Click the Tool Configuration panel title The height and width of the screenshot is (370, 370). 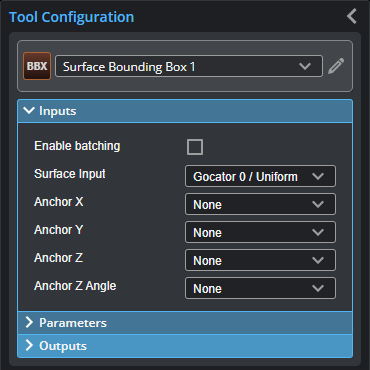point(71,17)
